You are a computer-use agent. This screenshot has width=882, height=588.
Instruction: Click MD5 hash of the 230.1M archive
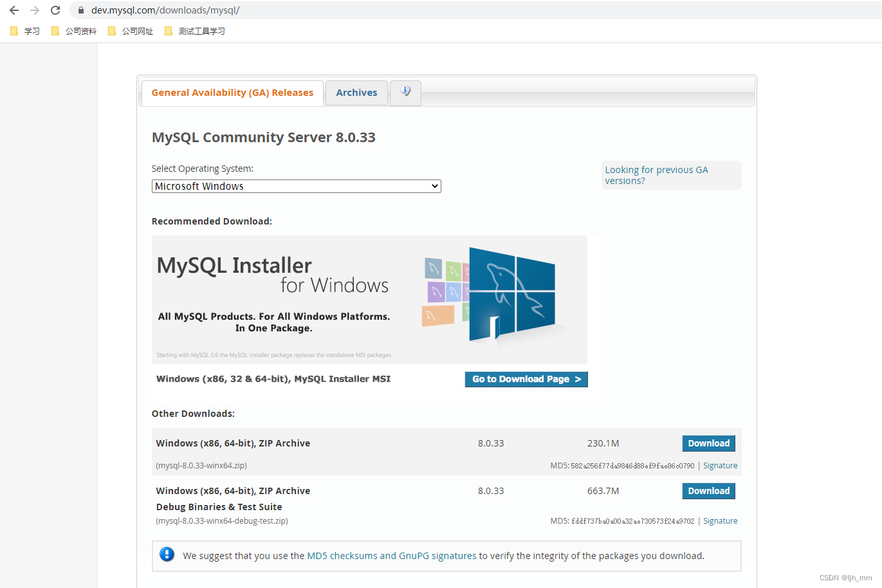[632, 466]
